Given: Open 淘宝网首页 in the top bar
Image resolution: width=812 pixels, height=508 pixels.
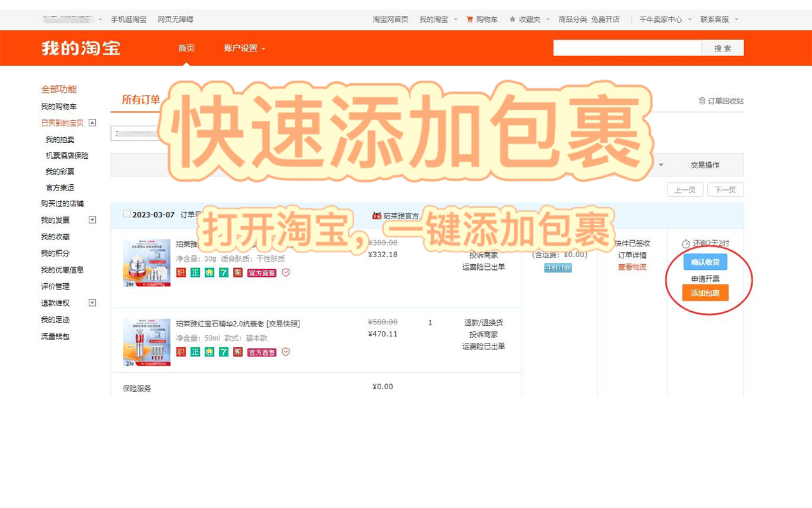Looking at the screenshot, I should 390,19.
